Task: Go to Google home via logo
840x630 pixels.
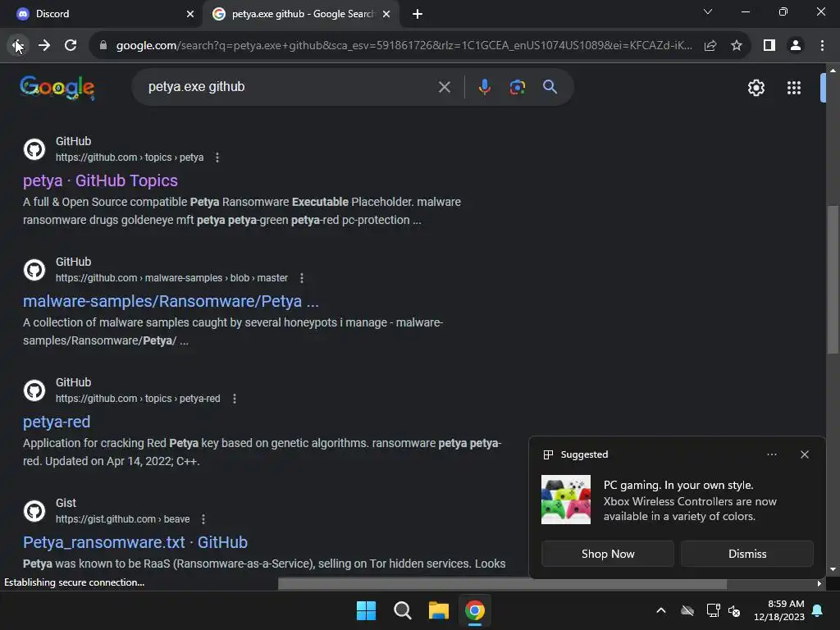Action: tap(57, 87)
